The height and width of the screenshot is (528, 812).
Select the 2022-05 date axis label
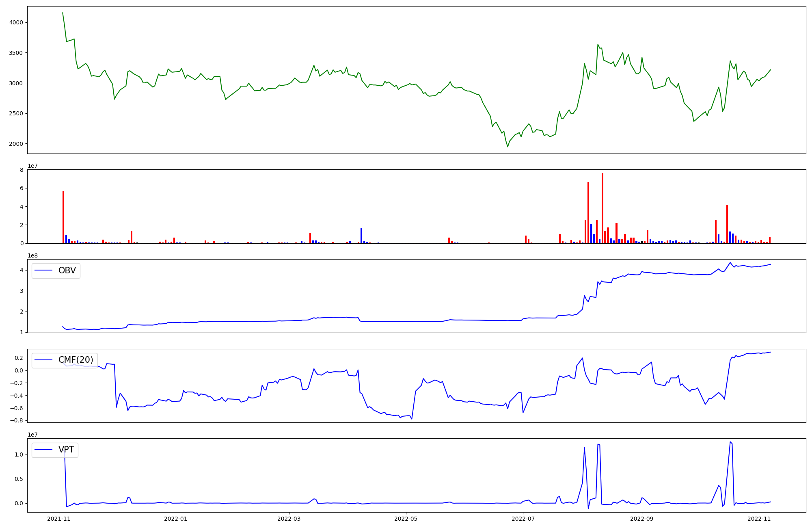(x=406, y=519)
